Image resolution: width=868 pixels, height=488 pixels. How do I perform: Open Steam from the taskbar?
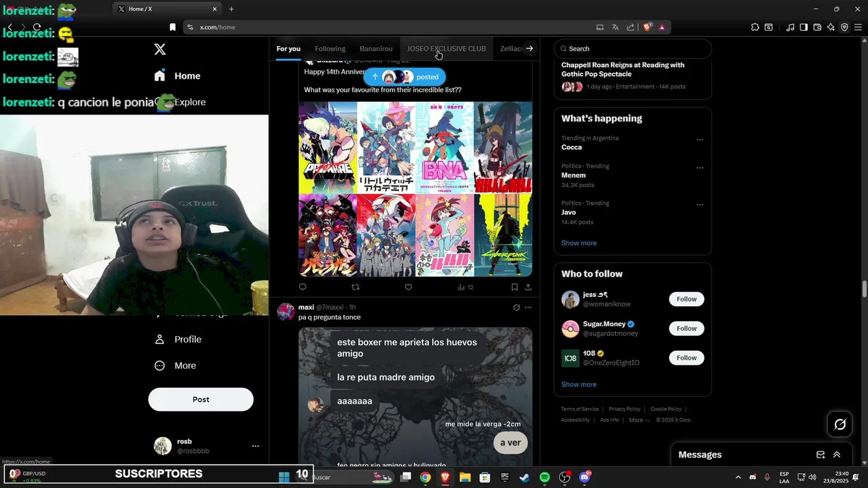(x=524, y=477)
